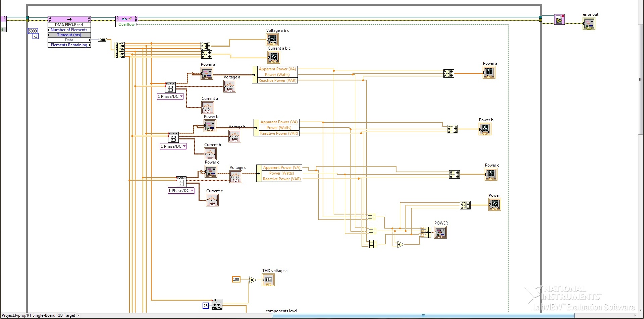Select the Power a graph on right
This screenshot has height=319, width=644.
pyautogui.click(x=489, y=72)
